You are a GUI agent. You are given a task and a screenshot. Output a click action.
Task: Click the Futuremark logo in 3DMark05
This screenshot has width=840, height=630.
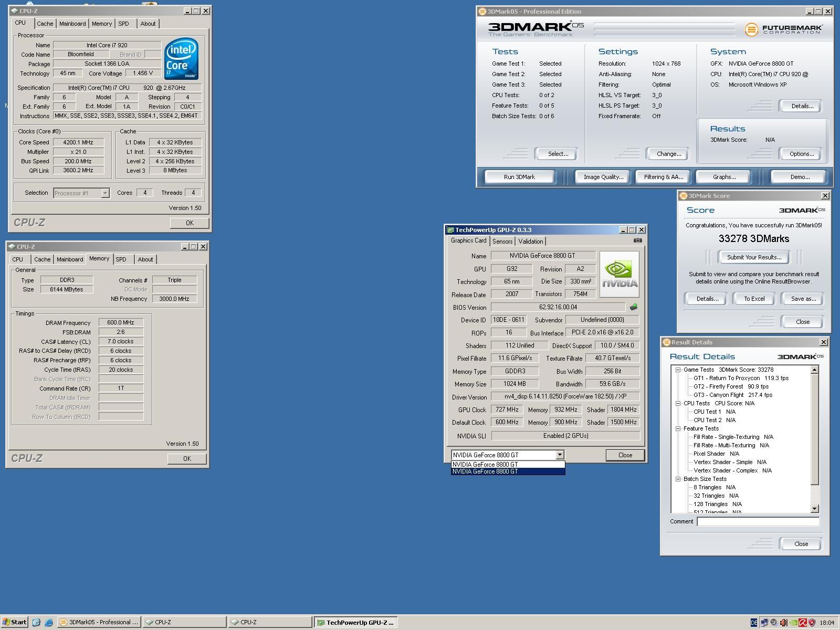(783, 29)
